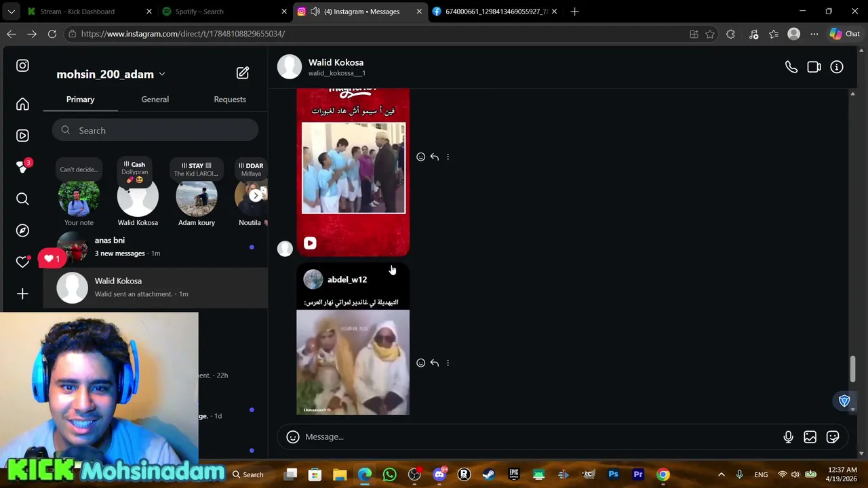Open Reels icon in sidebar
The image size is (868, 488).
pyautogui.click(x=22, y=136)
